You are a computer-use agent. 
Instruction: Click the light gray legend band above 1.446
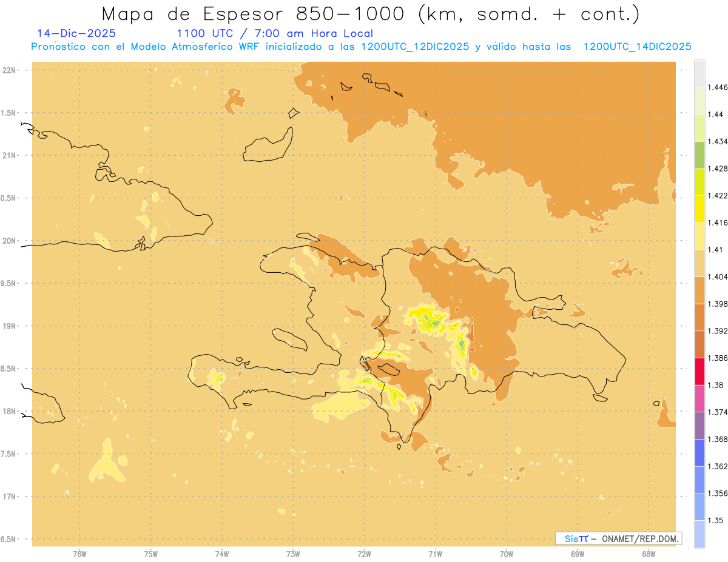(699, 74)
